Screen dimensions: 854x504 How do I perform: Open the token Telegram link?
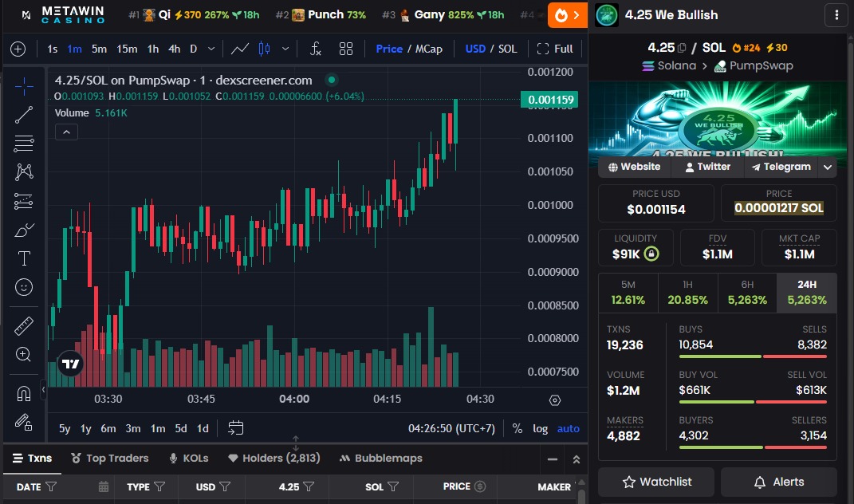781,167
